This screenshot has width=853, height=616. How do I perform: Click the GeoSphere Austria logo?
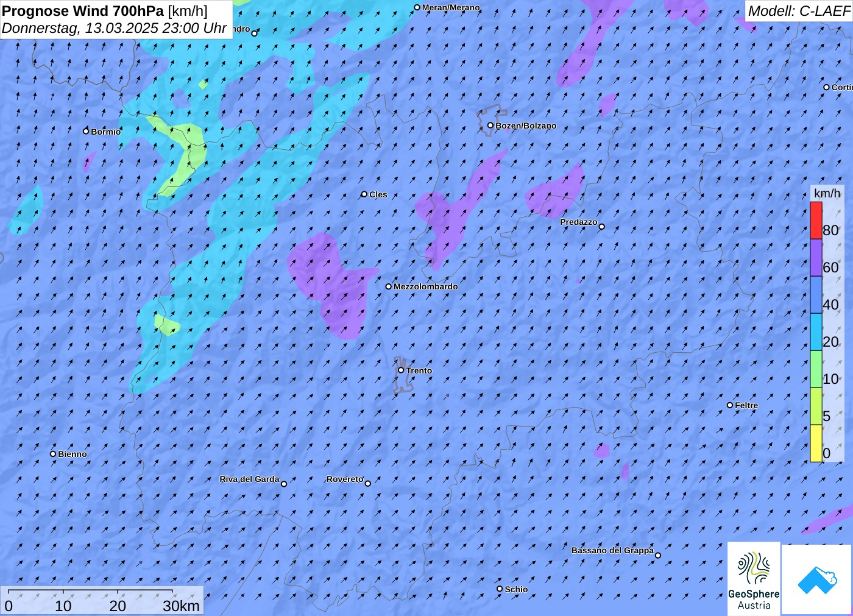coord(754,578)
